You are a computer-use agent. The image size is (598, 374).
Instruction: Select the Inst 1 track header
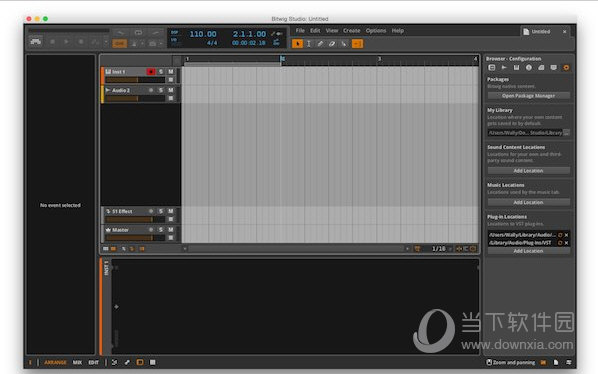(x=119, y=72)
